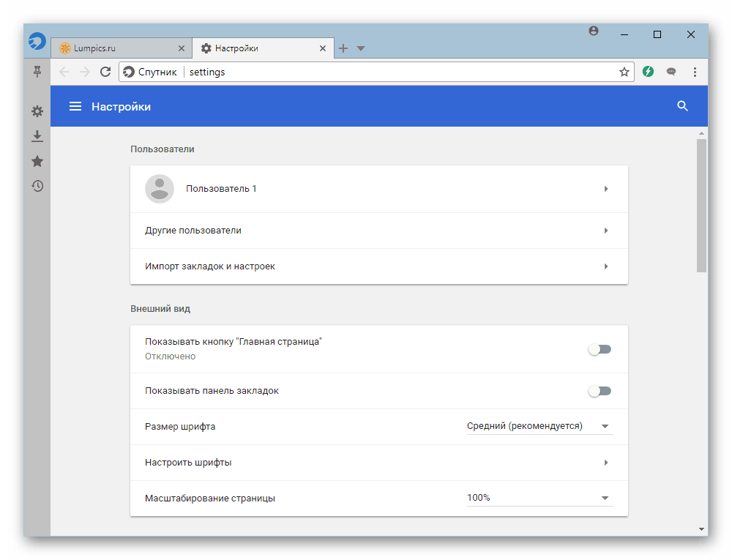Bookmark page with address bar star
Screen dimensions: 732x560
(624, 72)
